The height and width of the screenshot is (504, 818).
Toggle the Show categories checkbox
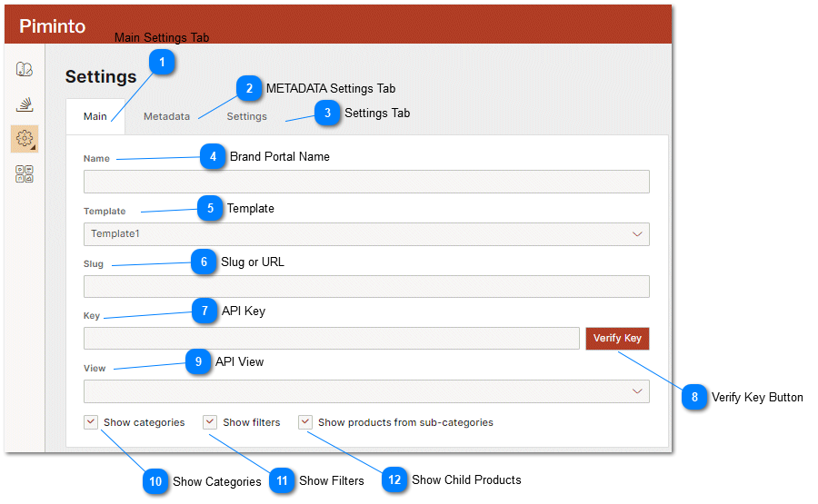point(91,422)
